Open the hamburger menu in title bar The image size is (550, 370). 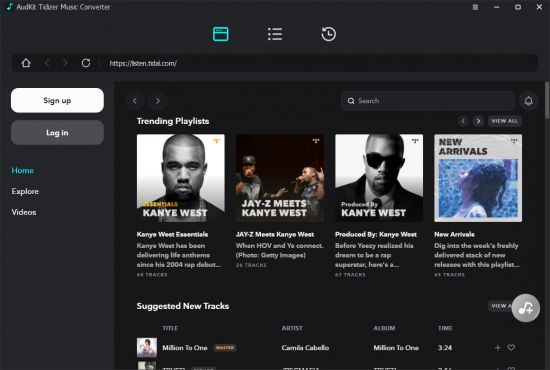475,7
